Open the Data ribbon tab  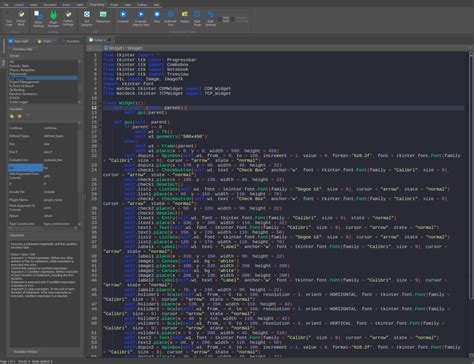pos(128,5)
